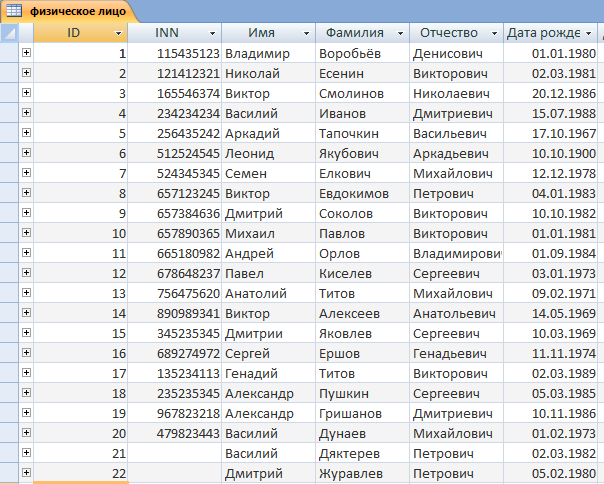
Task: Expand subdatasheet for row ID 4
Action: (26, 113)
